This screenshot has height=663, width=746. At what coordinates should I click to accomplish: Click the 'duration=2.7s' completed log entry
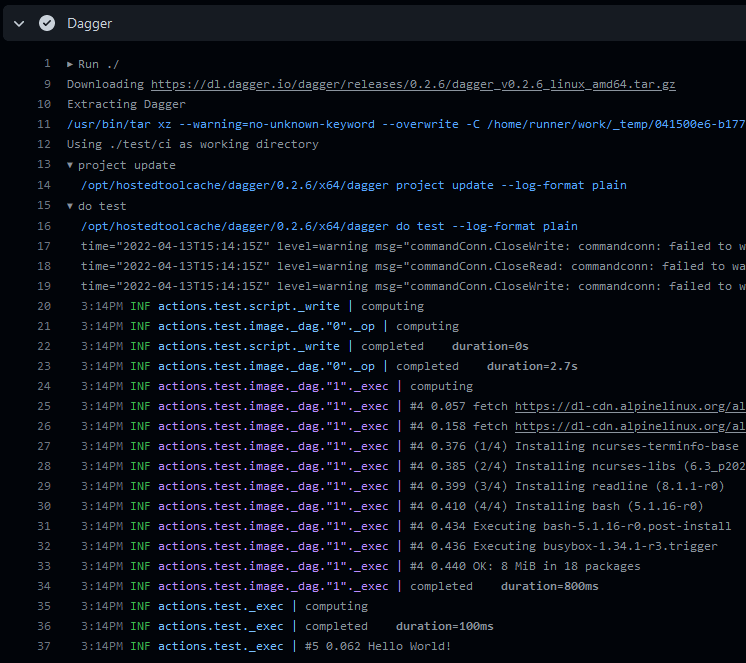pos(532,366)
